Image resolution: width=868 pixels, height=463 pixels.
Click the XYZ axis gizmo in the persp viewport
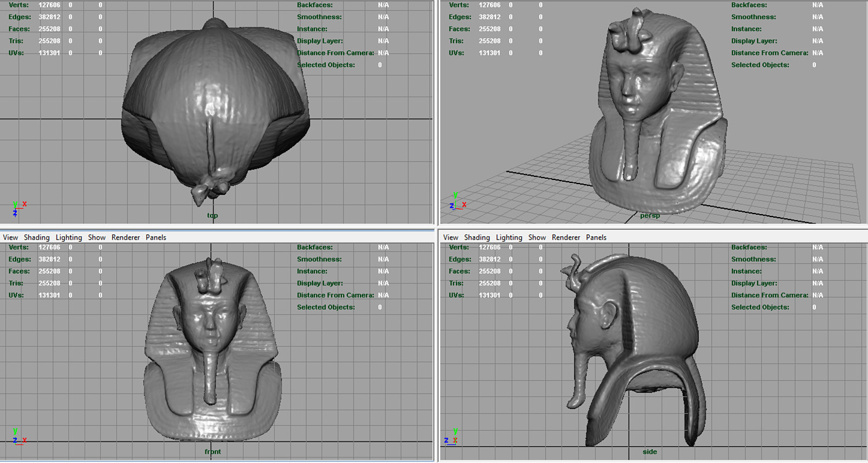[458, 201]
